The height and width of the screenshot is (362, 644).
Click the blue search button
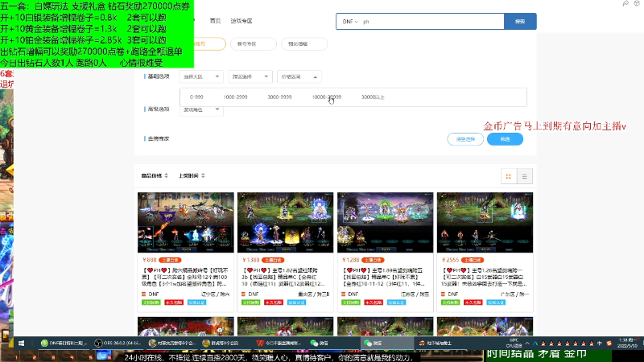click(520, 22)
